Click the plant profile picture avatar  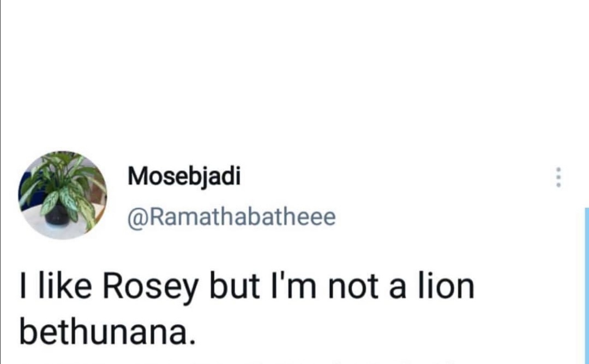(63, 195)
